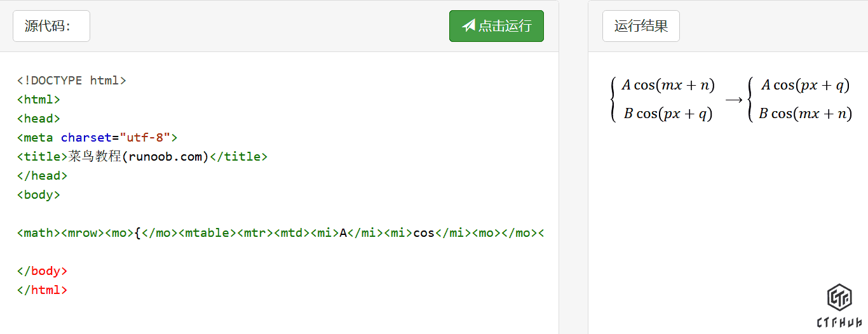The image size is (868, 334).
Task: Click B cos(mx + n) in right system
Action: point(805,114)
